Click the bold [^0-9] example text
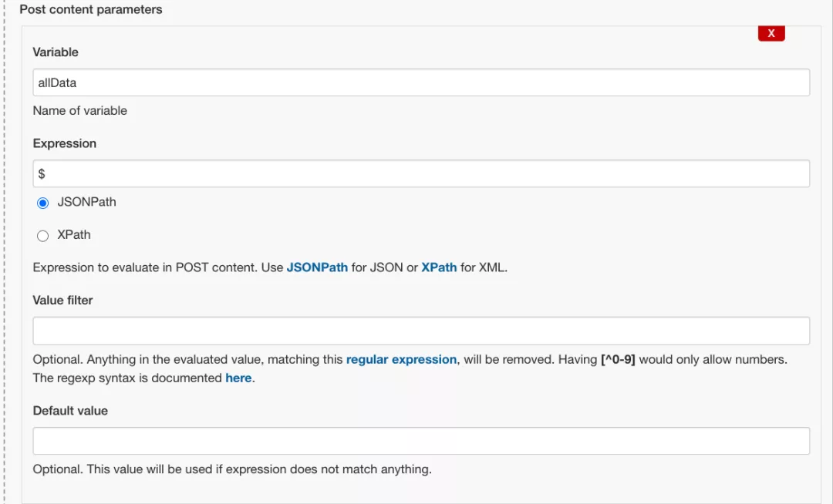 [617, 360]
